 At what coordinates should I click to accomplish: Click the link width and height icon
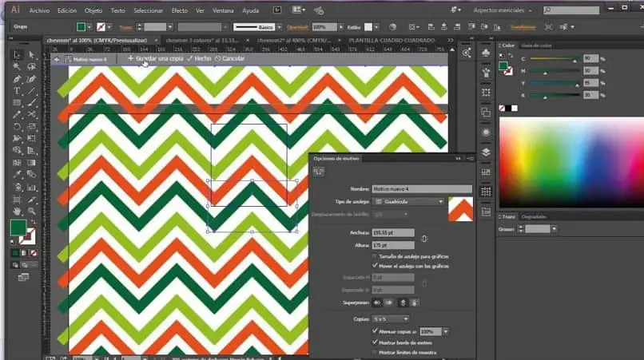pyautogui.click(x=424, y=239)
